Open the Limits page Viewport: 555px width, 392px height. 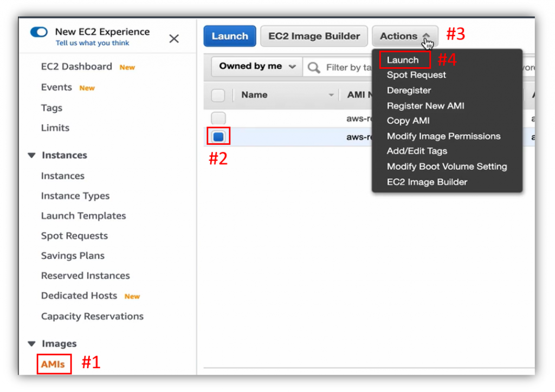click(x=55, y=128)
